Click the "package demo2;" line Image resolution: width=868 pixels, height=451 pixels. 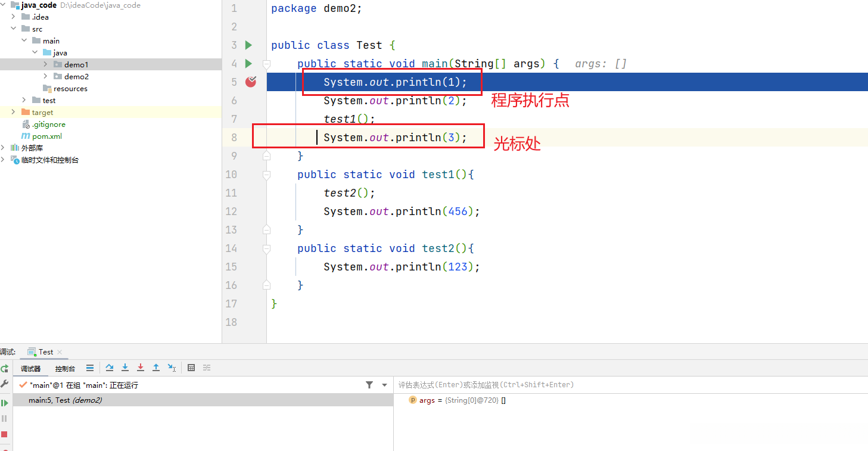[x=316, y=8]
